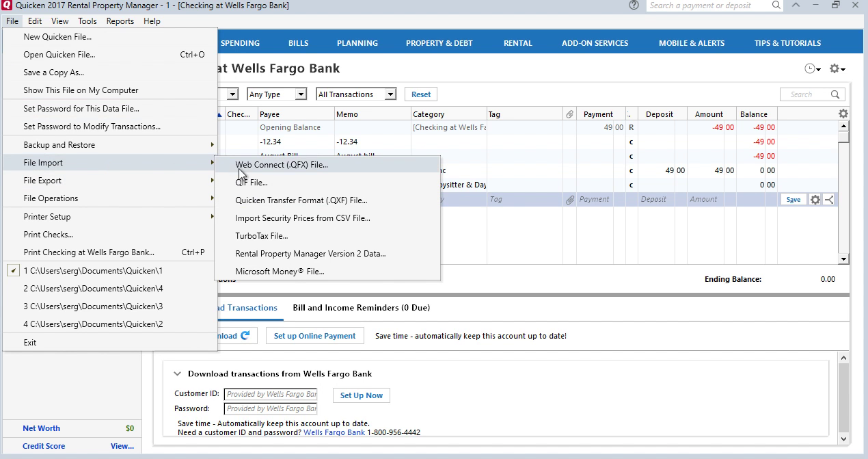Open recent file 2 C:\Users\serg\Documents\Quicken\4
The height and width of the screenshot is (459, 868).
click(109, 289)
